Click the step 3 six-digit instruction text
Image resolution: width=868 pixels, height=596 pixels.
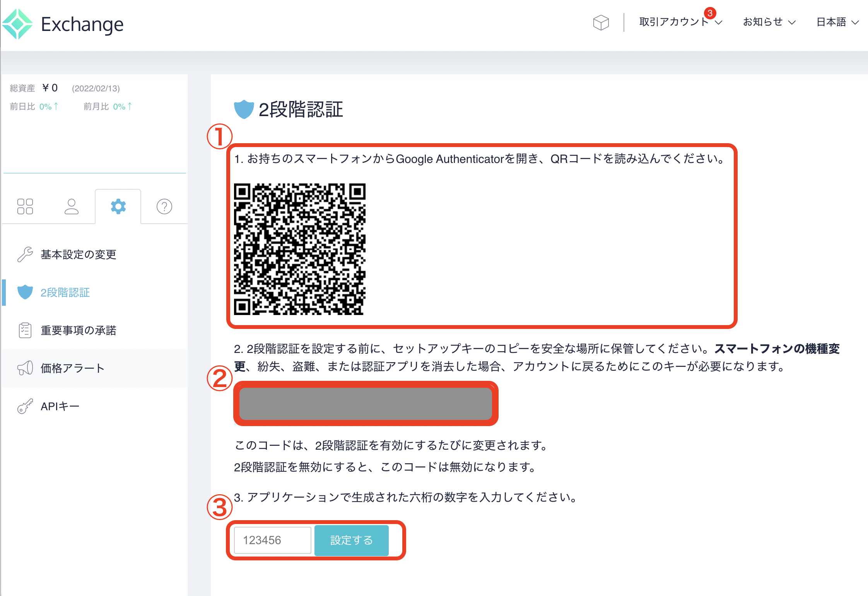406,497
